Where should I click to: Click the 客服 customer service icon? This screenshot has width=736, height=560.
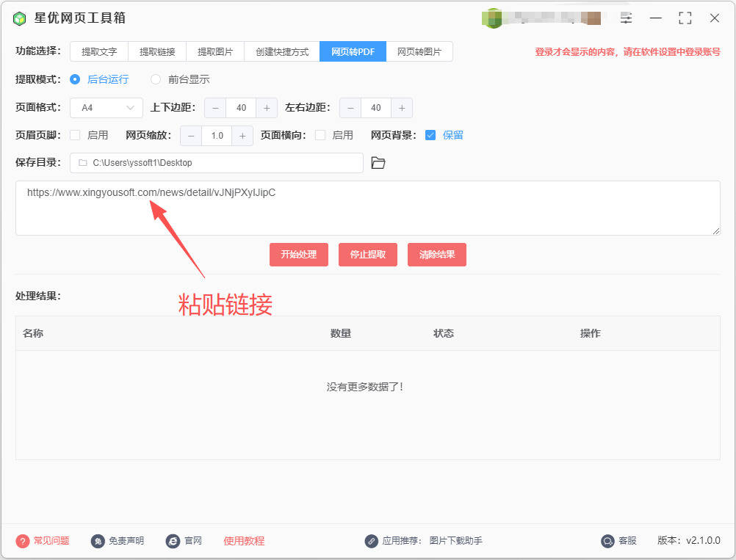(607, 541)
